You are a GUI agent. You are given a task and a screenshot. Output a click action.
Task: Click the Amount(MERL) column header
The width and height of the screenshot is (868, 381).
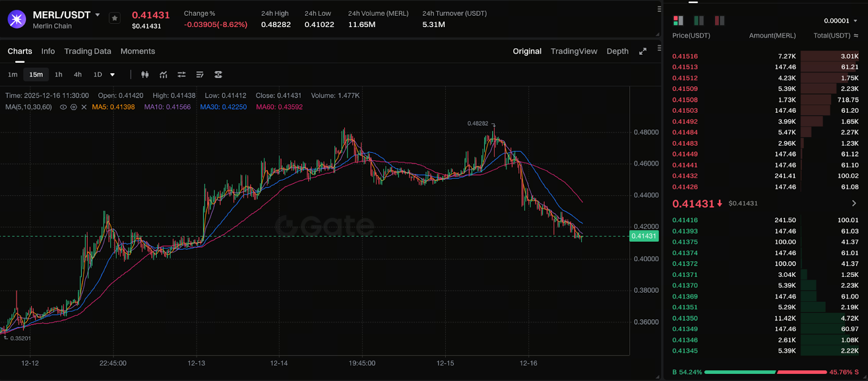click(x=773, y=36)
